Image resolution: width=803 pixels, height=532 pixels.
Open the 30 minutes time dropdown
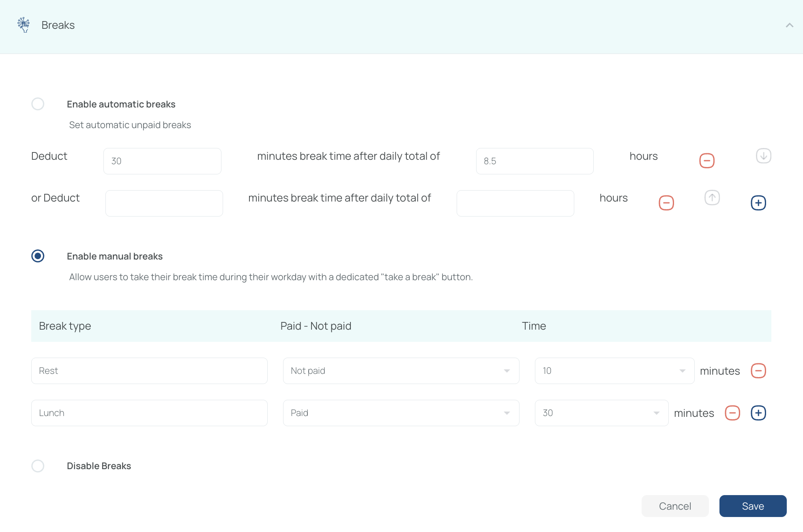pos(601,413)
